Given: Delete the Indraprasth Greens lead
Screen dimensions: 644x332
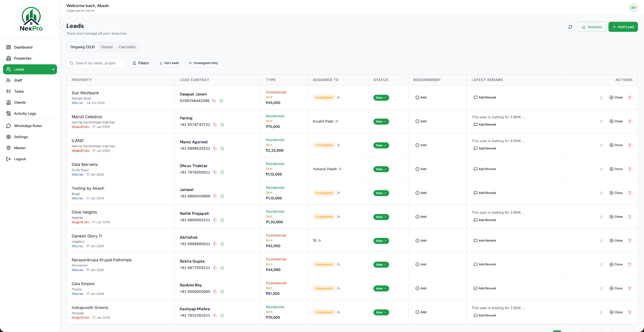Looking at the screenshot, I should click(x=630, y=312).
